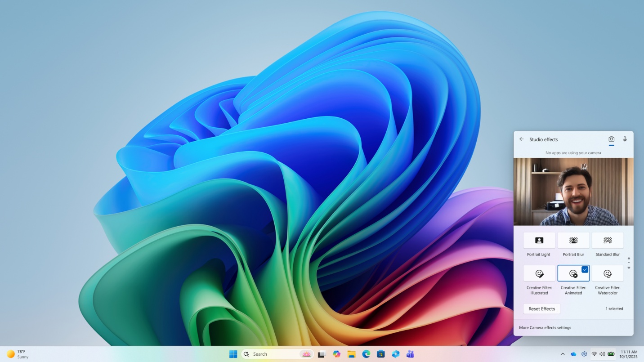Open Task View from the taskbar
The height and width of the screenshot is (362, 644).
(322, 354)
